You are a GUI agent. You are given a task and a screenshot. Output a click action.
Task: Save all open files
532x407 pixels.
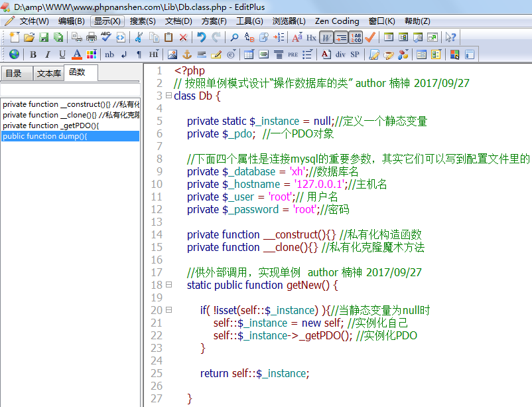pyautogui.click(x=58, y=37)
